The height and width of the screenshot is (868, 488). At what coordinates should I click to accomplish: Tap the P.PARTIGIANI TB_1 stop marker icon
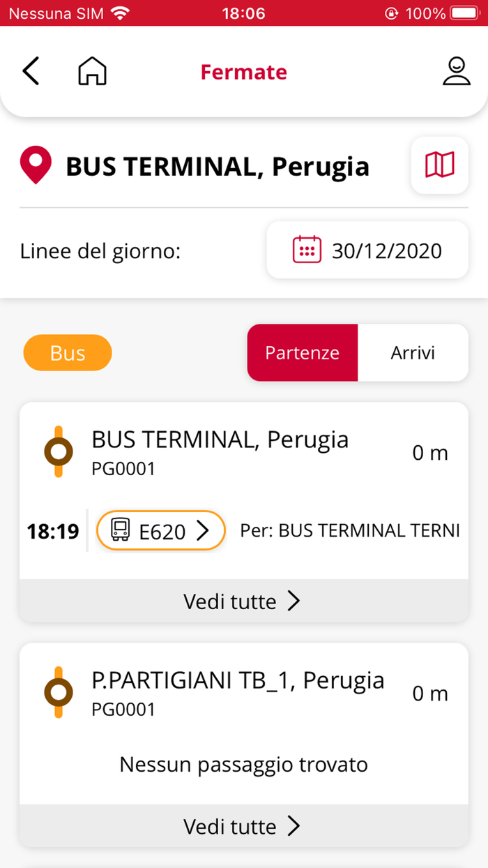click(x=59, y=692)
